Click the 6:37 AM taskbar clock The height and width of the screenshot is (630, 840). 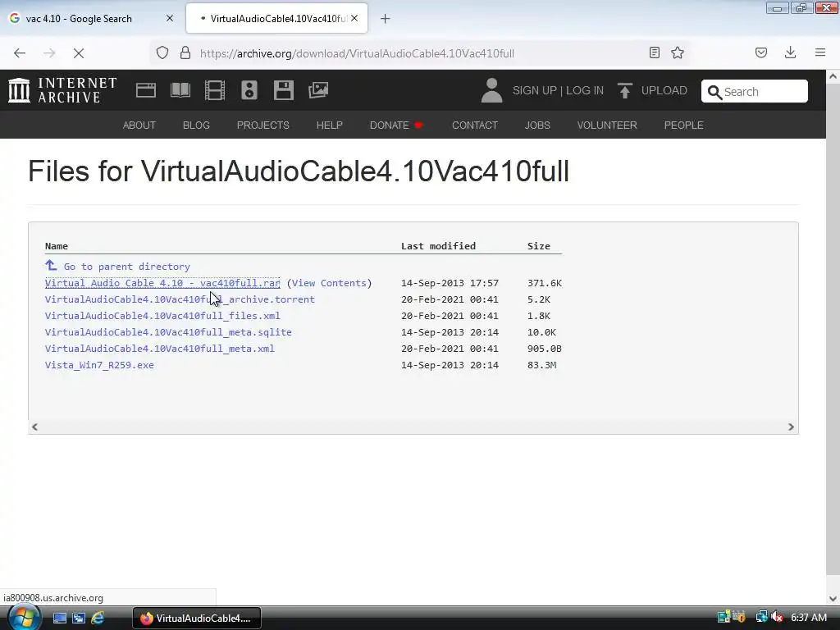tap(809, 617)
